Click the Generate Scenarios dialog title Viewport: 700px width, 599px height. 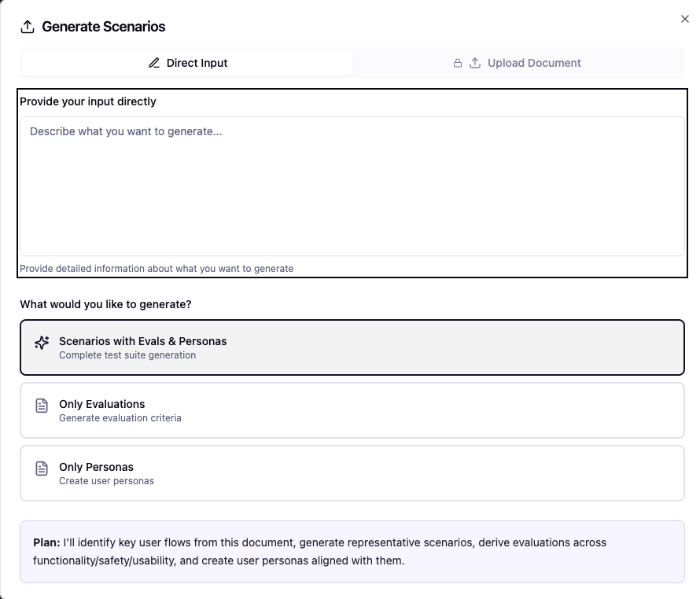103,26
